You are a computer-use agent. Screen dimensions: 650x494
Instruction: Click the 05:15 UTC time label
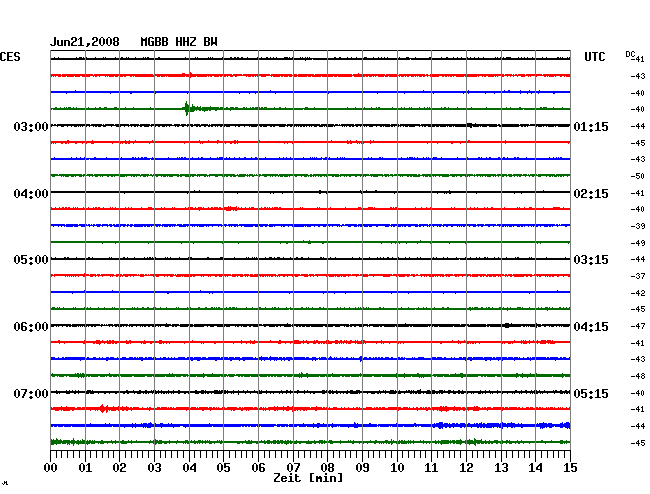pyautogui.click(x=591, y=393)
